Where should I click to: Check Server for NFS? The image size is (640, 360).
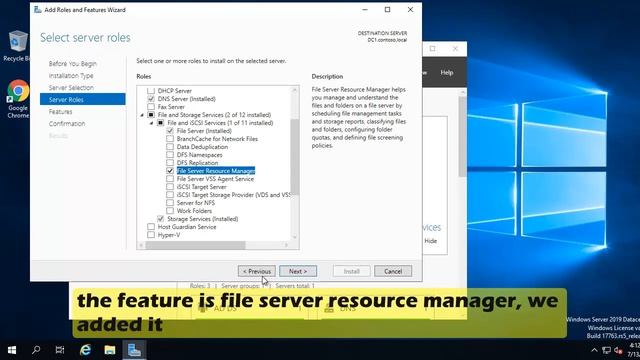click(x=170, y=203)
